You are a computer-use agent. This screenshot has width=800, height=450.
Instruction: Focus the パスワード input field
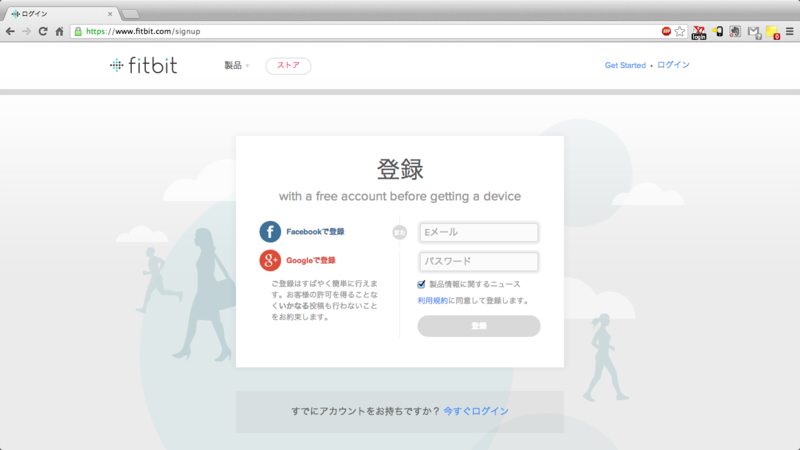pyautogui.click(x=479, y=261)
